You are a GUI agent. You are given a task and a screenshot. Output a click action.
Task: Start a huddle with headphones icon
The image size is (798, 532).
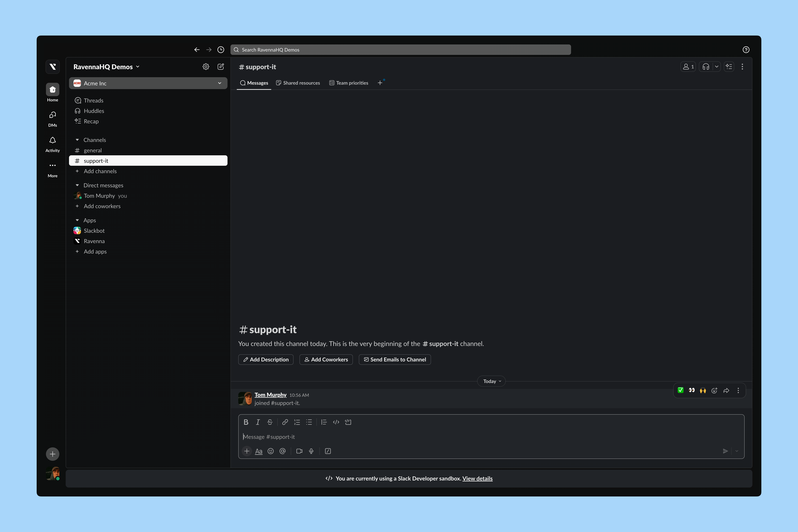(x=706, y=67)
